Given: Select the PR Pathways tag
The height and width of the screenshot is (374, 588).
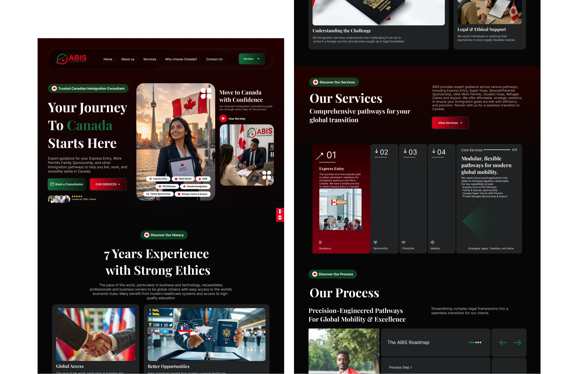Looking at the screenshot, I should 167,186.
